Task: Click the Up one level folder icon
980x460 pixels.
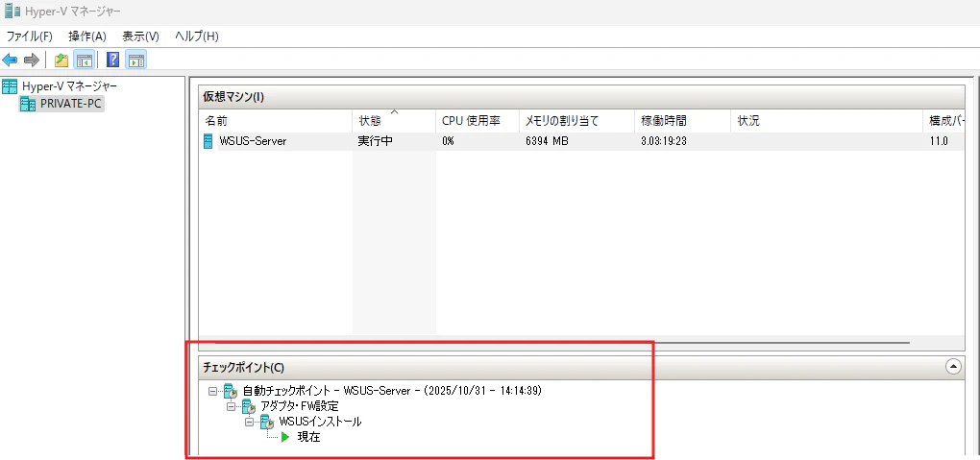Action: 61,60
